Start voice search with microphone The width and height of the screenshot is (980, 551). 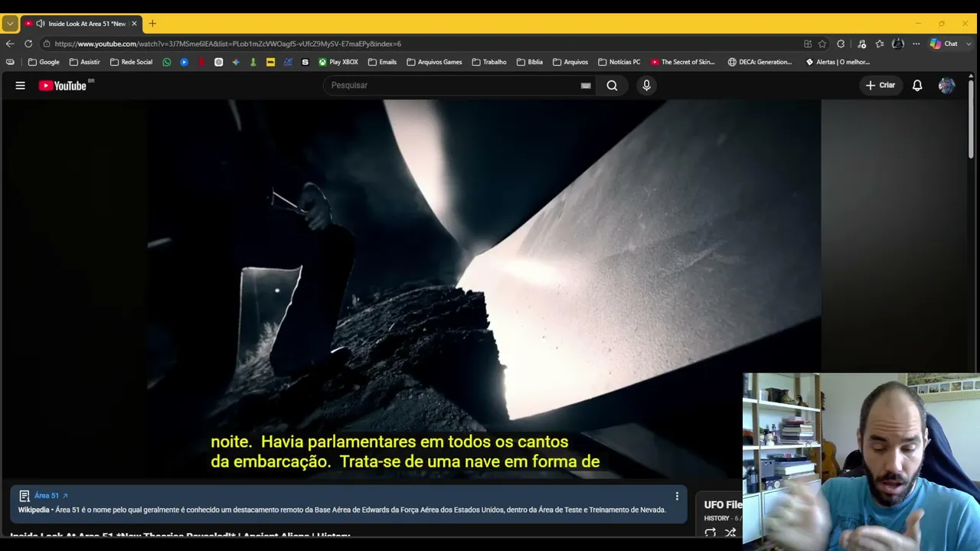pyautogui.click(x=646, y=85)
